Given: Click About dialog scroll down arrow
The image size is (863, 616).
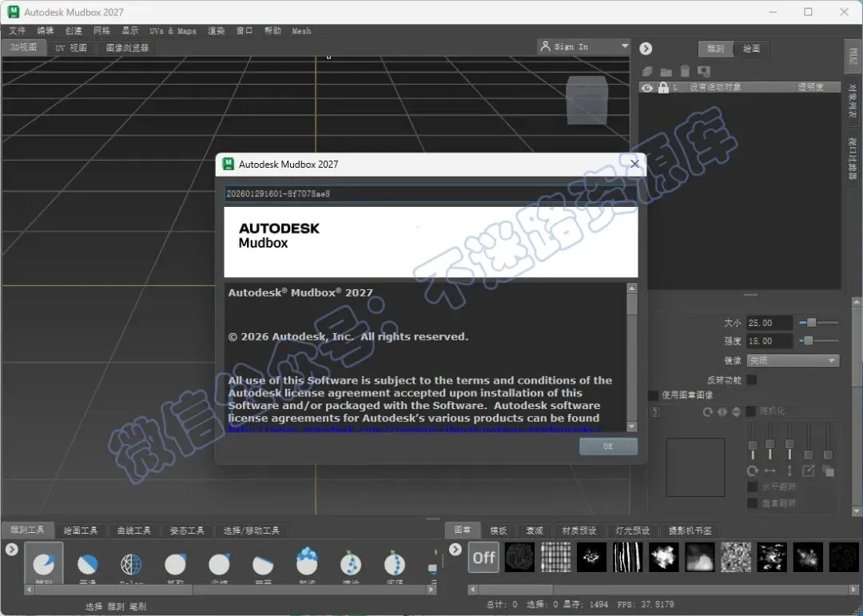Looking at the screenshot, I should 631,427.
